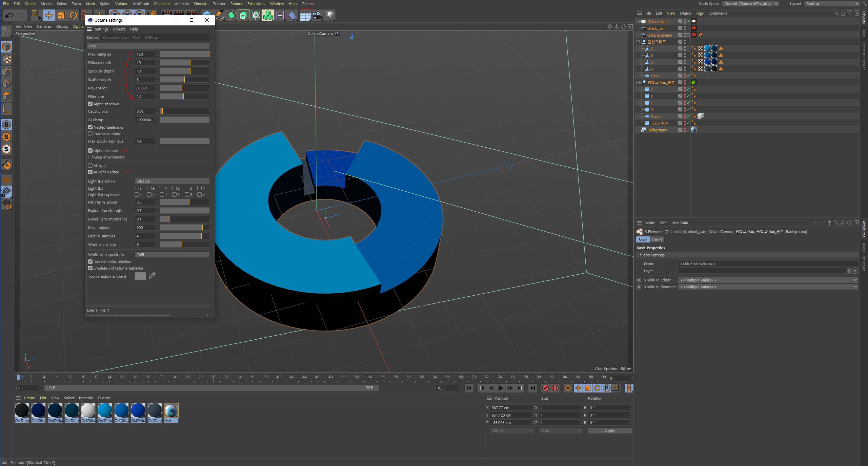Click the Undo arrow in the toolbar

(9, 15)
